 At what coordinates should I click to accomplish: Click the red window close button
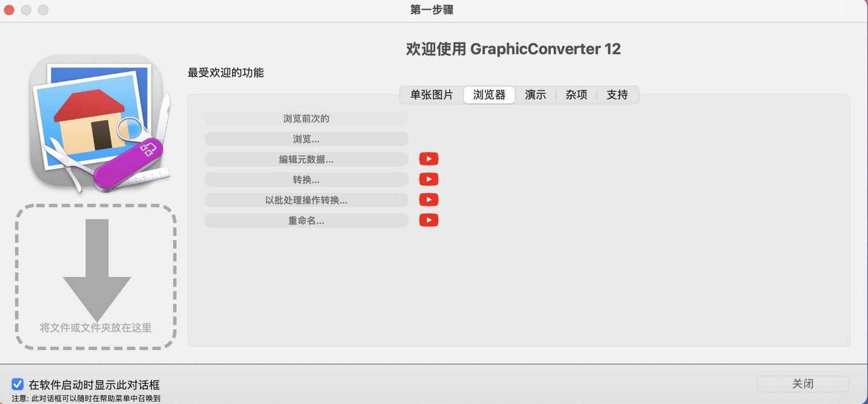(9, 10)
